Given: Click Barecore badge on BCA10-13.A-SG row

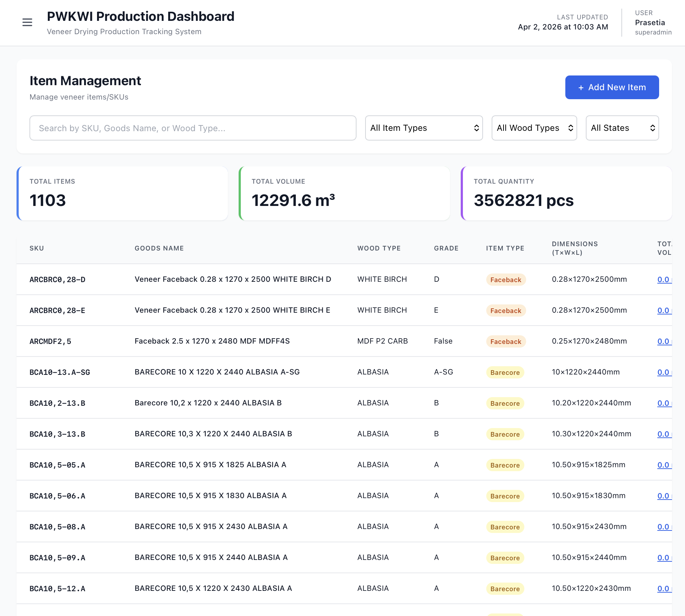Looking at the screenshot, I should tap(505, 372).
